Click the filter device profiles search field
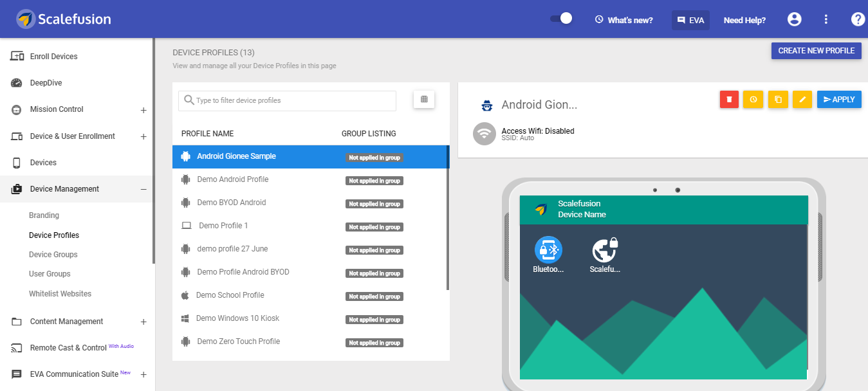868x391 pixels. (287, 100)
